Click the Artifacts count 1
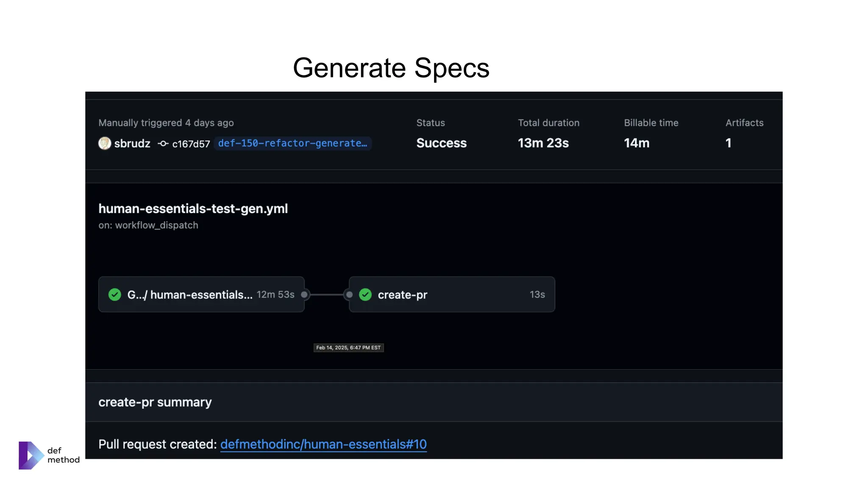Image resolution: width=868 pixels, height=488 pixels. (728, 143)
